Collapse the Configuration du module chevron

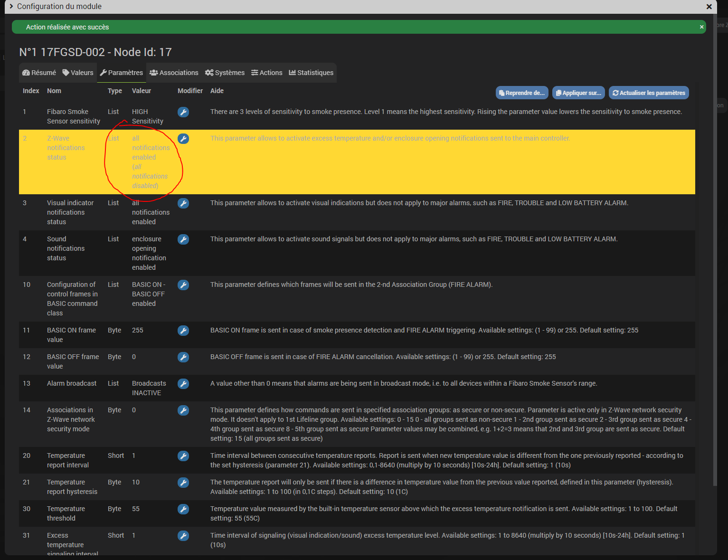pos(11,6)
